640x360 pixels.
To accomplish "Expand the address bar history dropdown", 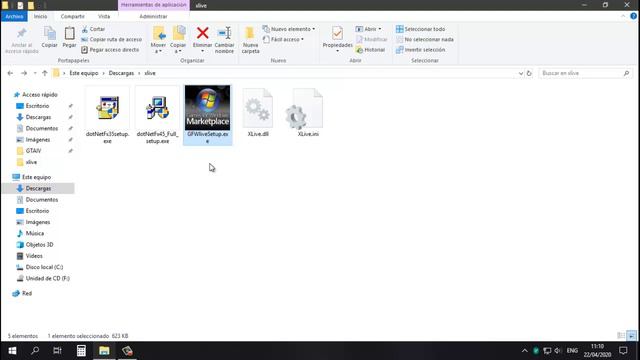I will coord(521,73).
